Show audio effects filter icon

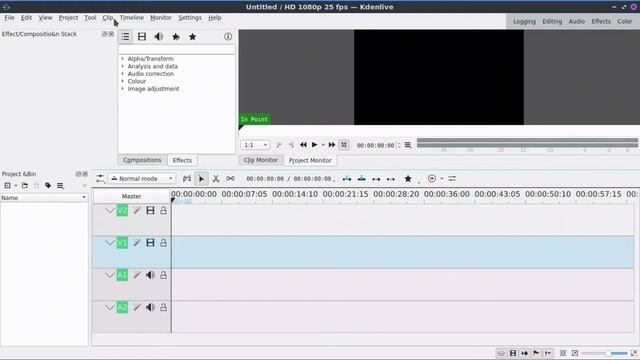pyautogui.click(x=159, y=37)
